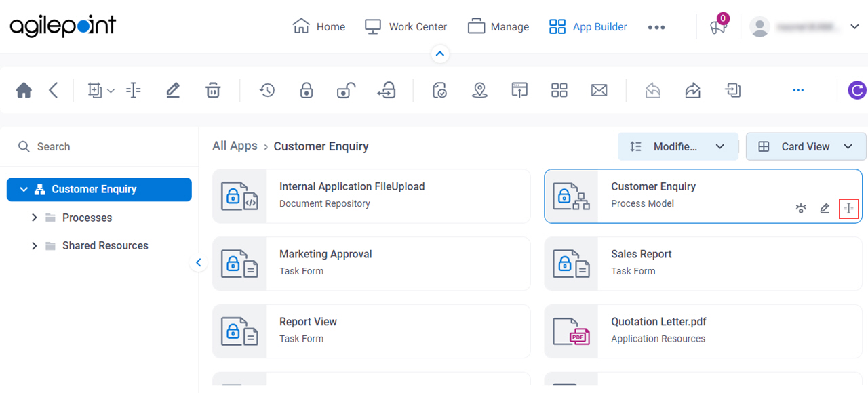Click the toolbar lock icon
The height and width of the screenshot is (393, 868).
[x=307, y=90]
